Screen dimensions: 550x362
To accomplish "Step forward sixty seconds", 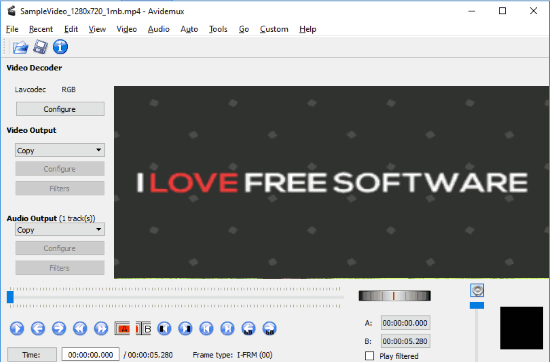I will 269,329.
